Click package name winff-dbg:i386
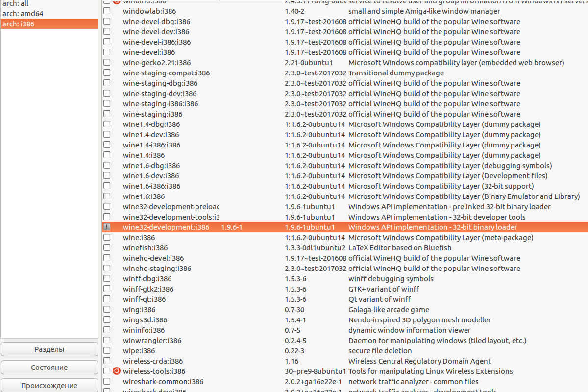This screenshot has height=392, width=588. click(x=147, y=278)
